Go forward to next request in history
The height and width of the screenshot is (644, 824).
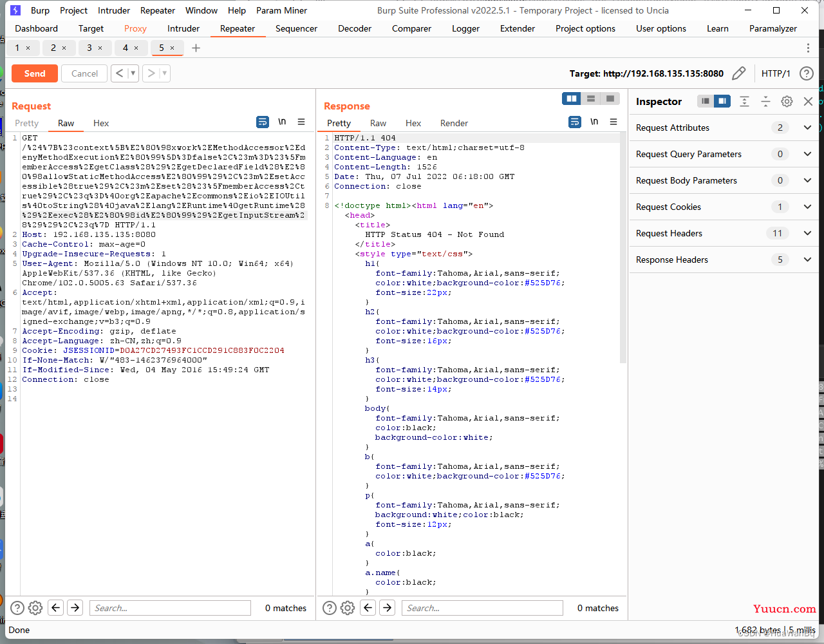(151, 73)
